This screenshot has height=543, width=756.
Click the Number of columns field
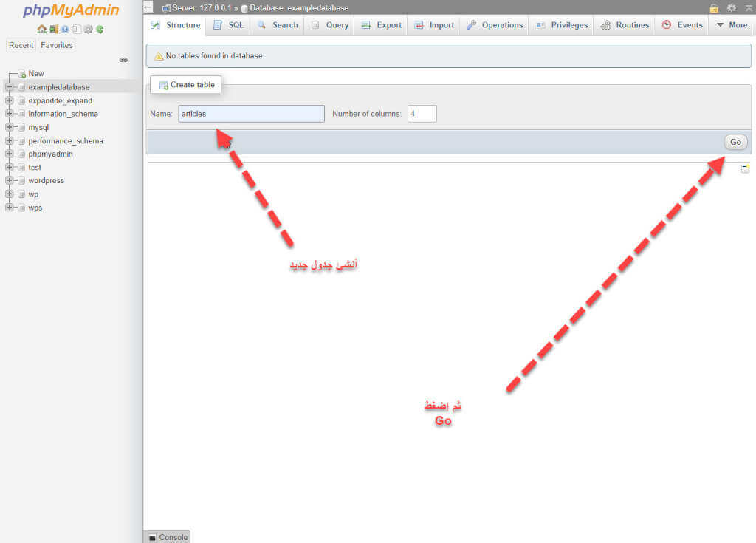coord(422,114)
